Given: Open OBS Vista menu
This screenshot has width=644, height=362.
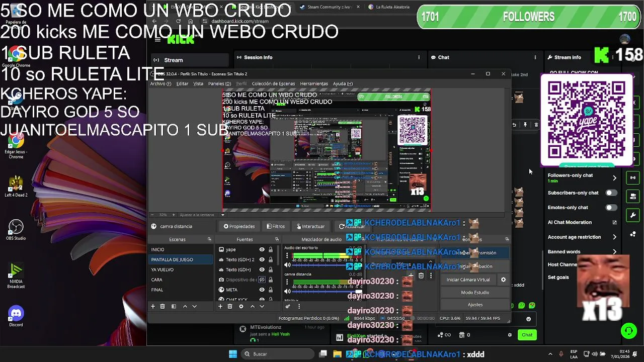Looking at the screenshot, I should [x=198, y=83].
